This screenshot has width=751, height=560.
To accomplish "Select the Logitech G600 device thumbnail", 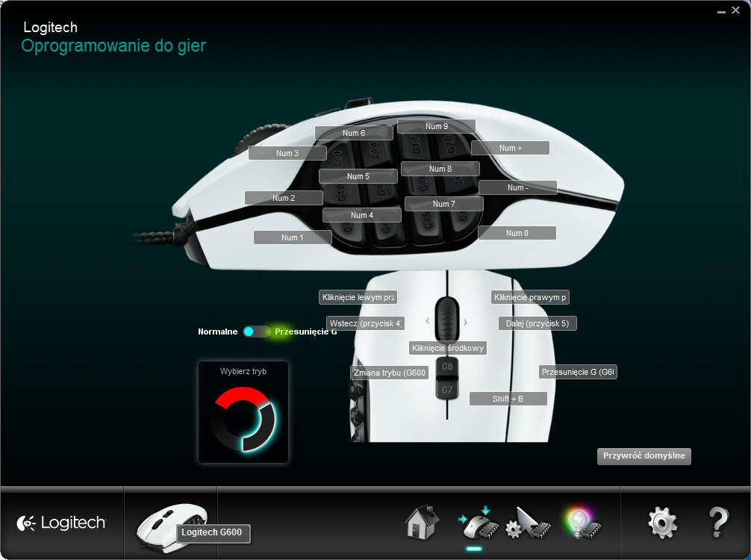I will click(x=170, y=524).
